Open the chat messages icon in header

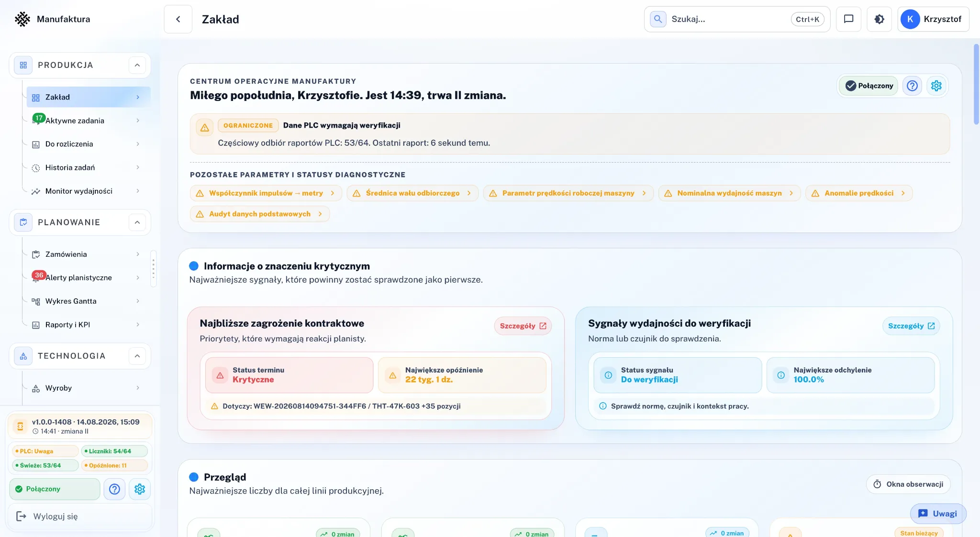[x=848, y=19]
